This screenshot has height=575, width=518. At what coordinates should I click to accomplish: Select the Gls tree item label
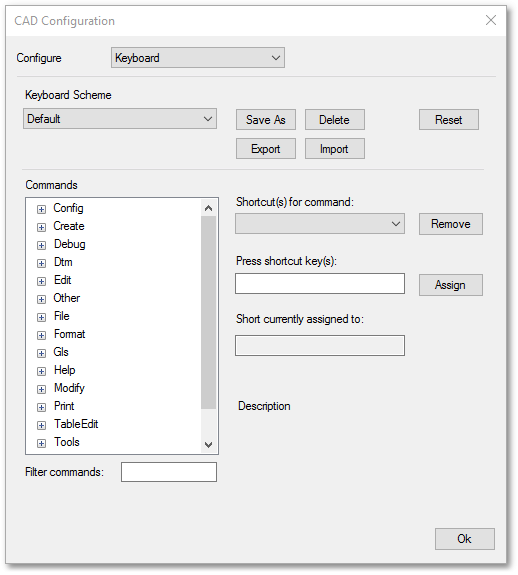pyautogui.click(x=61, y=352)
